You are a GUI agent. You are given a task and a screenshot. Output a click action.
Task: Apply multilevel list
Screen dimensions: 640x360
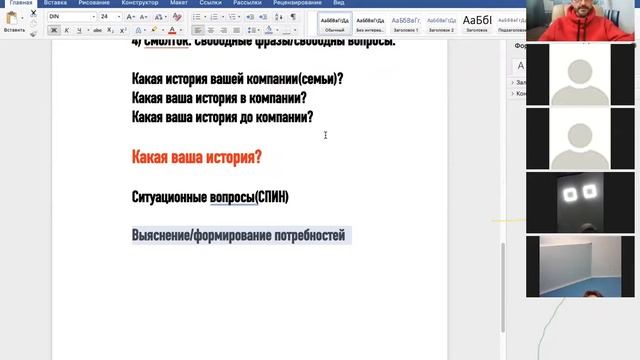(232, 17)
